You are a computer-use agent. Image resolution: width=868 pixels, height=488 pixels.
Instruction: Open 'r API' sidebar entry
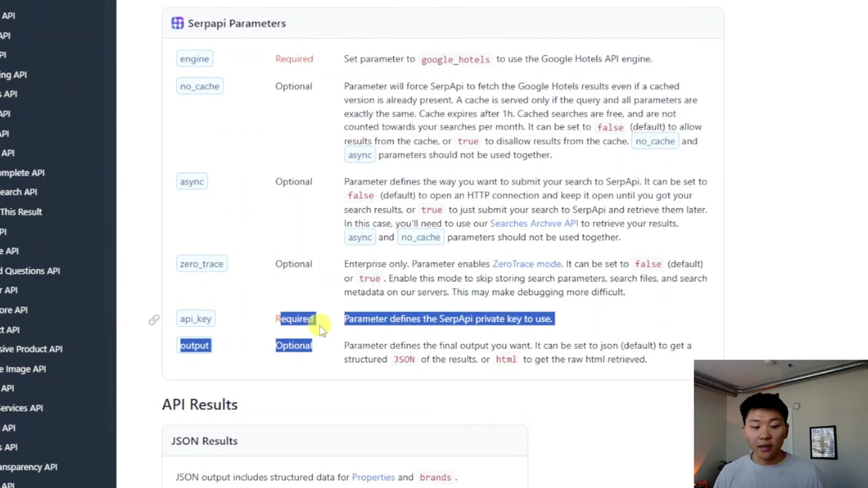(9, 290)
